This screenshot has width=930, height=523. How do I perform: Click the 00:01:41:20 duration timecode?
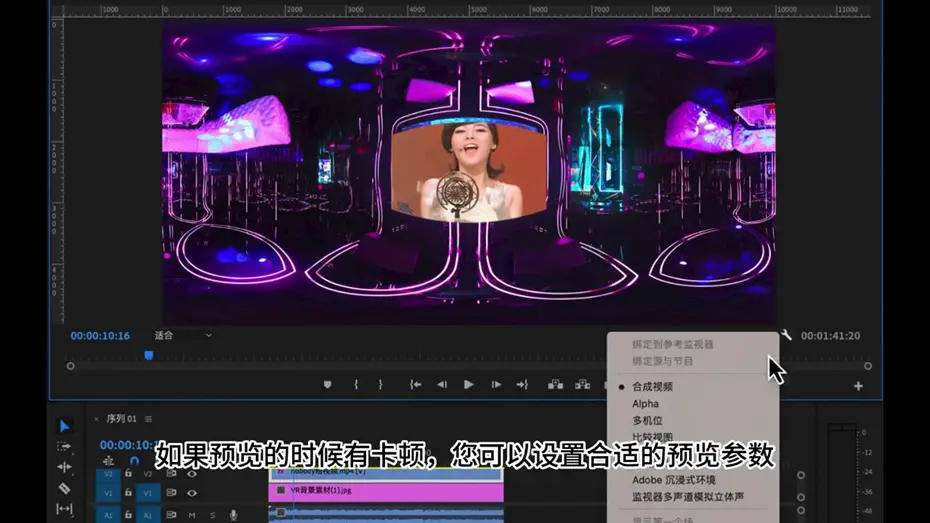[x=830, y=336]
